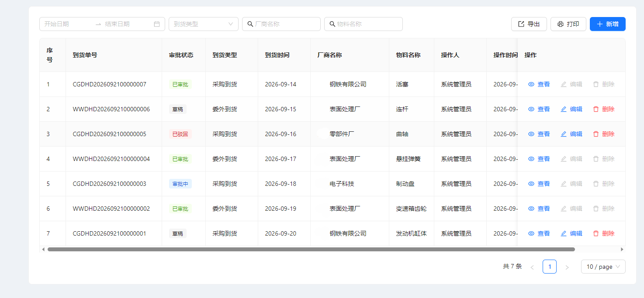Click the 开始日期 start date field
644x298 pixels.
pos(68,24)
